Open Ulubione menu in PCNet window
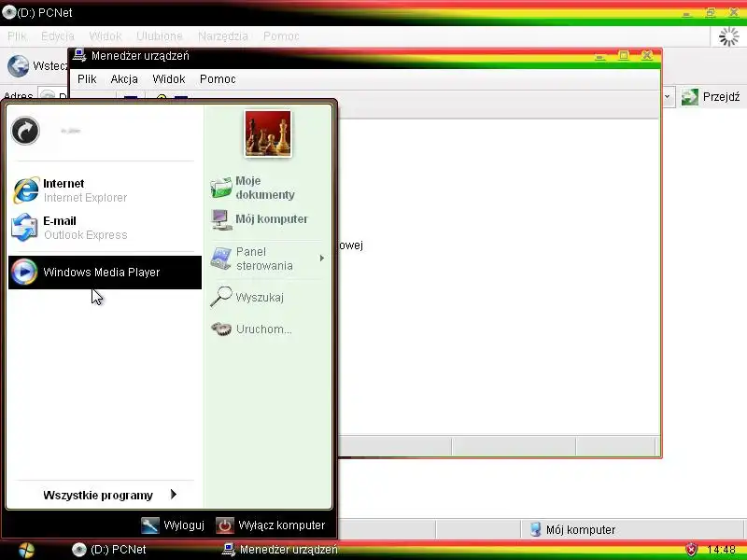The width and height of the screenshot is (747, 560). pyautogui.click(x=159, y=36)
